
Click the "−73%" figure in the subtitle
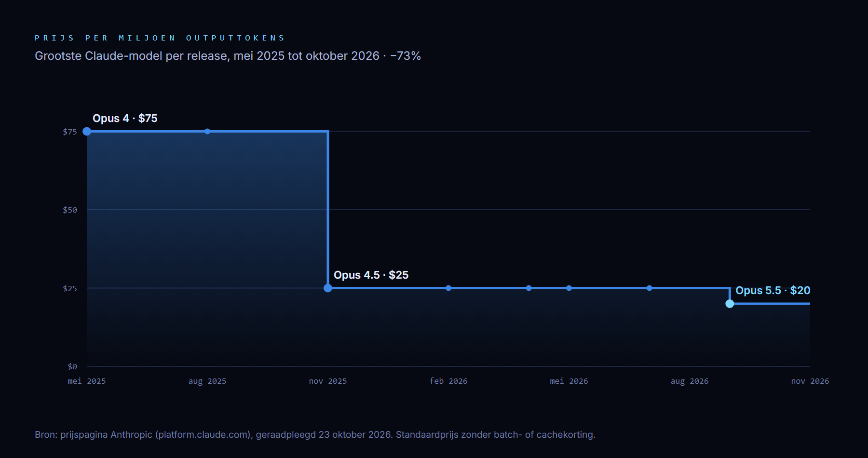pyautogui.click(x=406, y=56)
